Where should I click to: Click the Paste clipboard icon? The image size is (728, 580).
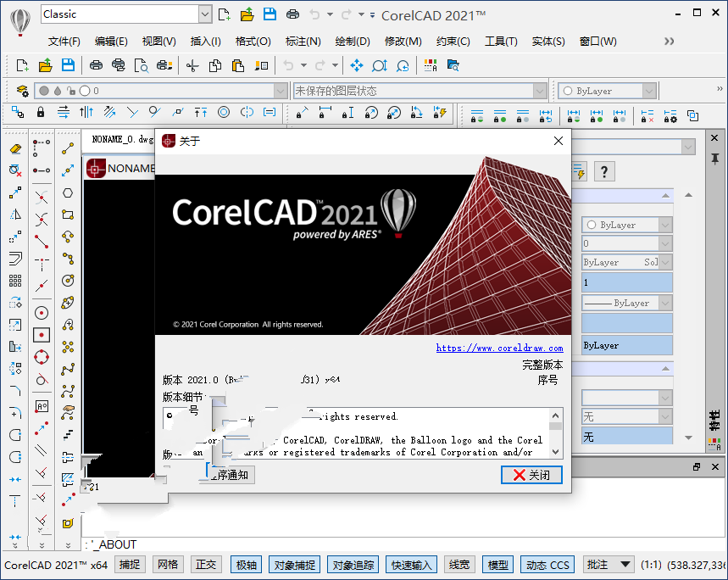pos(237,65)
